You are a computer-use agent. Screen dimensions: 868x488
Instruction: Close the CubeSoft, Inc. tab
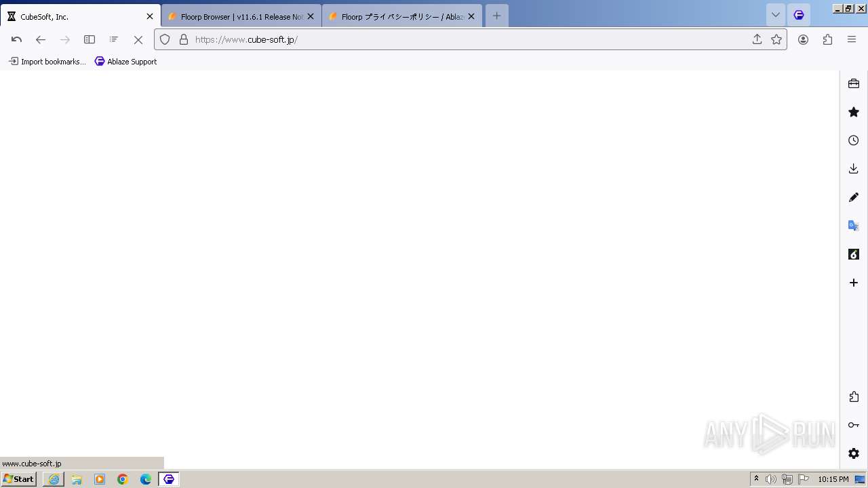point(150,16)
